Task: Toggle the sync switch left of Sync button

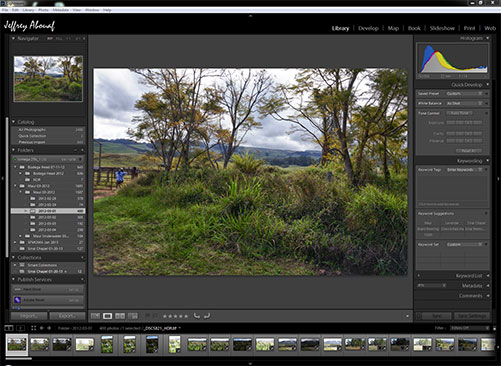Action: coord(419,316)
